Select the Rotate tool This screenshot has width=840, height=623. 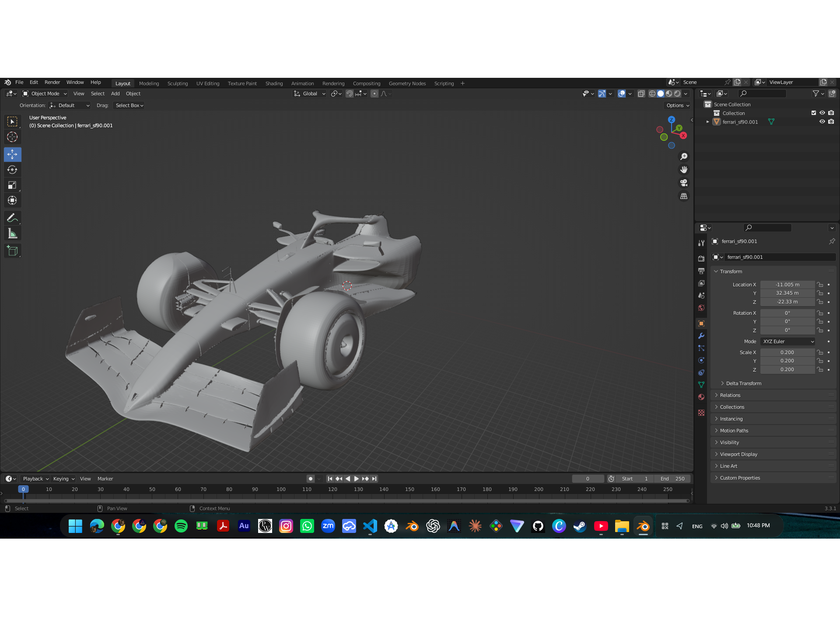(12, 170)
